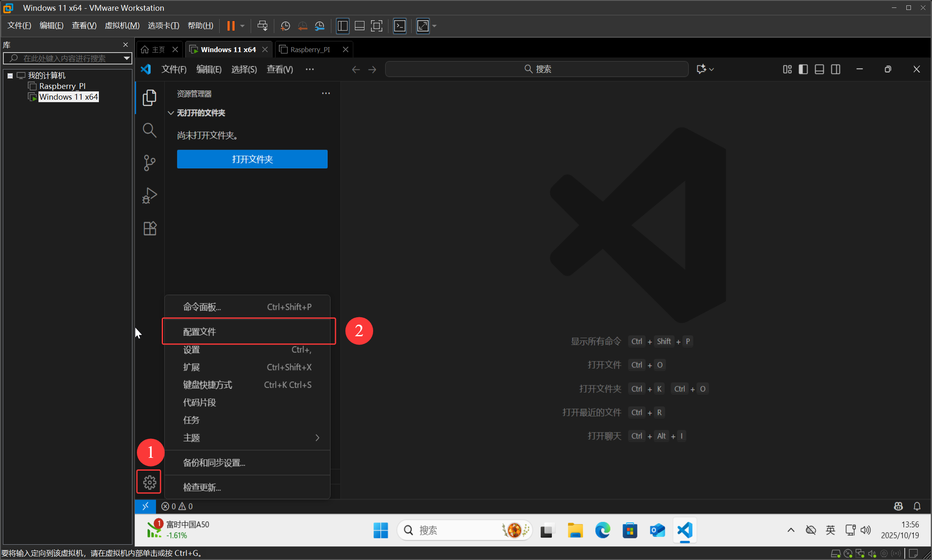Open VS Code 文件(F) menu

click(174, 69)
